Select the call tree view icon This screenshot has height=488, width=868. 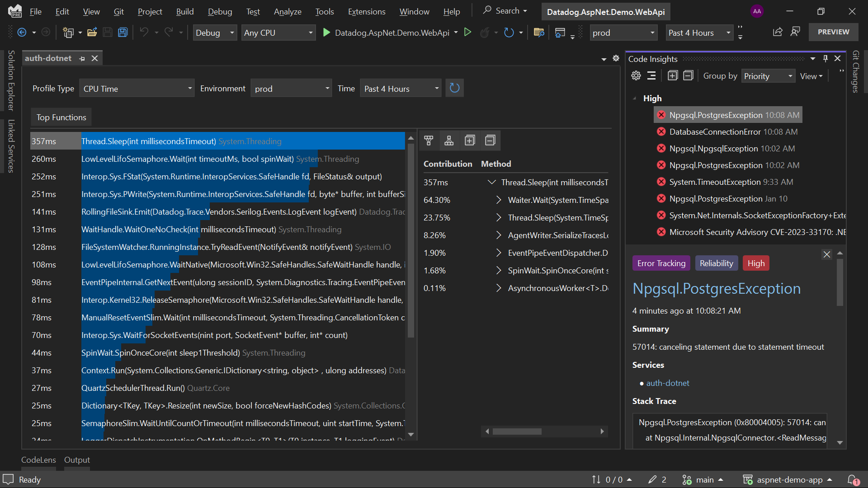(449, 141)
